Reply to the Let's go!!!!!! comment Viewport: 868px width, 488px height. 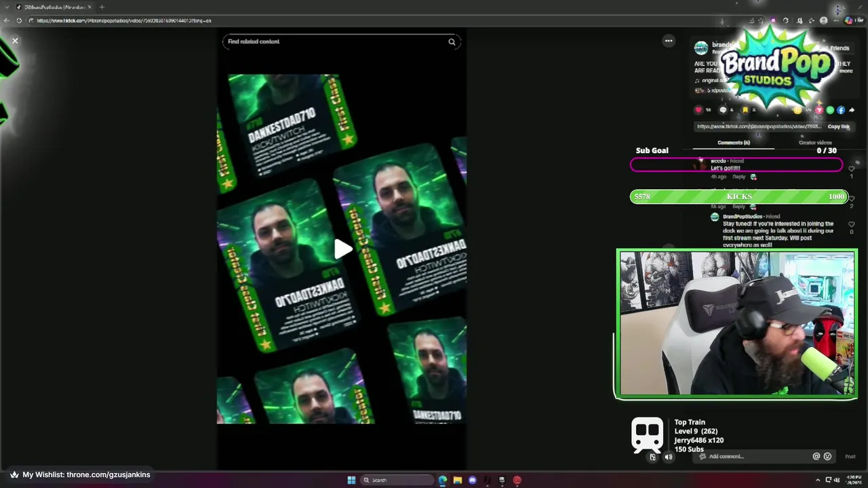click(x=738, y=177)
